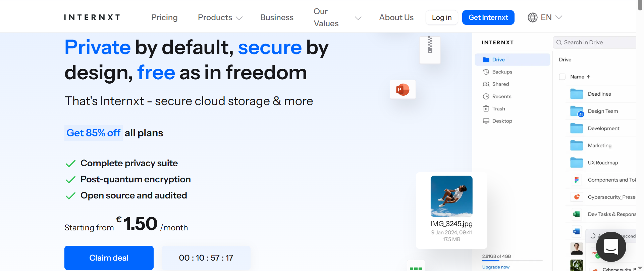
Task: Open the chat support widget
Action: point(611,247)
